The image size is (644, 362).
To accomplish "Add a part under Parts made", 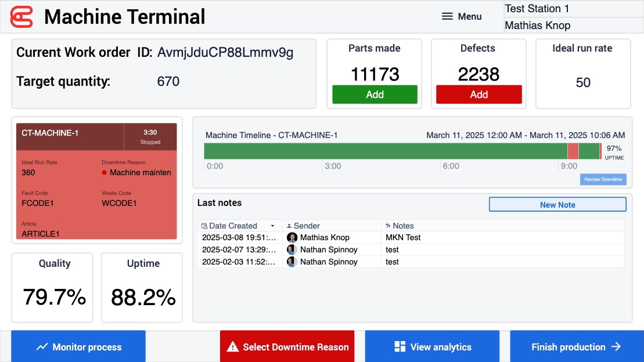I will click(x=375, y=95).
